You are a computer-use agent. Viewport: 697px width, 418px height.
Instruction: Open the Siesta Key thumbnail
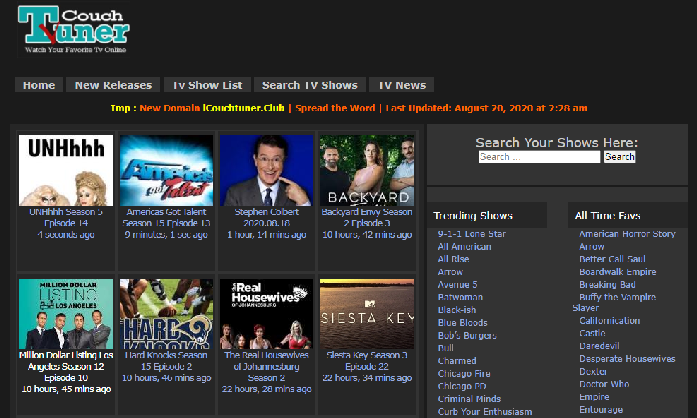[367, 314]
